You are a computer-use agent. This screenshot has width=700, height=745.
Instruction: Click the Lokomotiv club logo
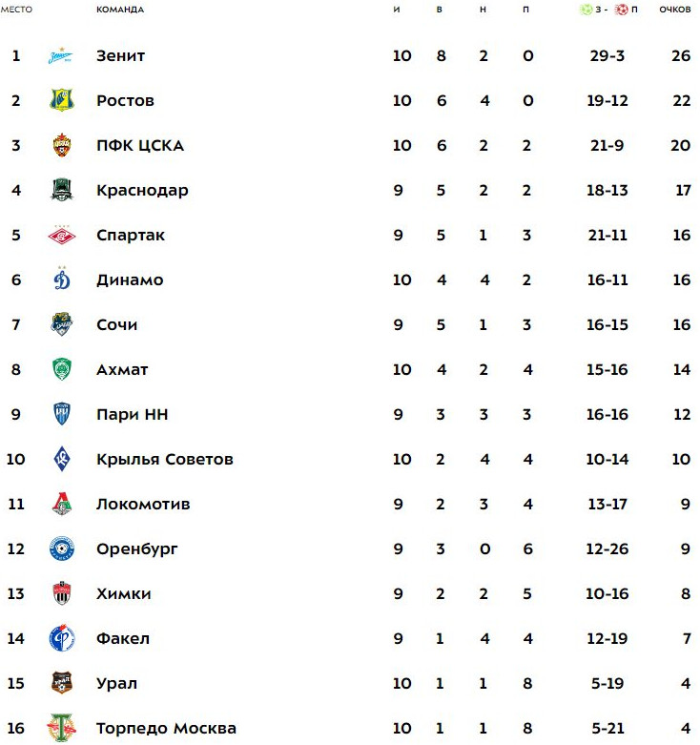tap(61, 505)
